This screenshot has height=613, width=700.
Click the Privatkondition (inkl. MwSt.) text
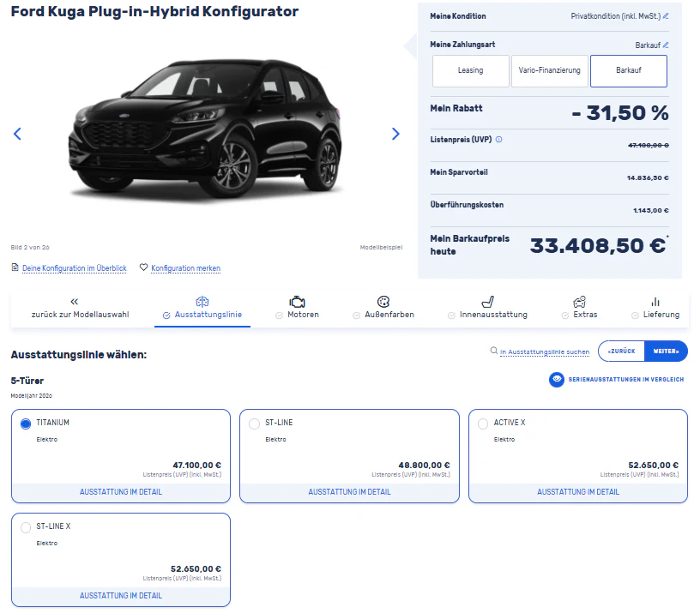coord(615,16)
